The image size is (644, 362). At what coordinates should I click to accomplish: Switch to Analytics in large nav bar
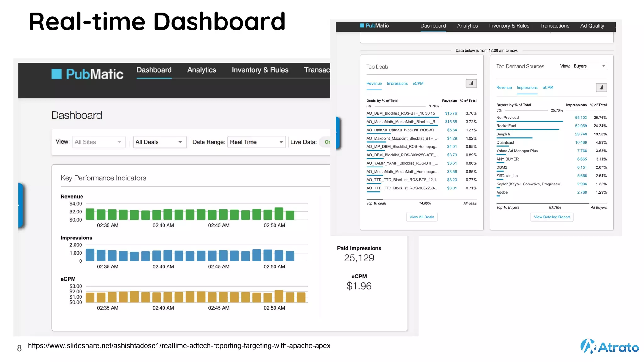click(202, 70)
